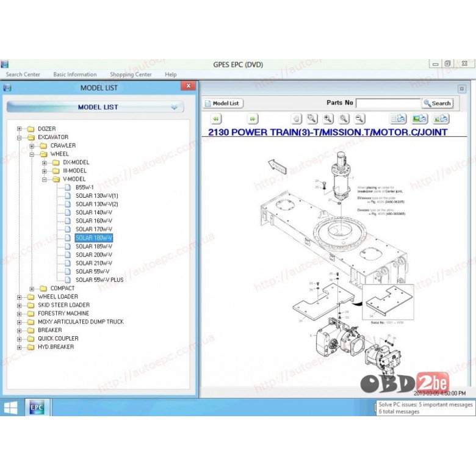Print list and image together

click(x=441, y=119)
